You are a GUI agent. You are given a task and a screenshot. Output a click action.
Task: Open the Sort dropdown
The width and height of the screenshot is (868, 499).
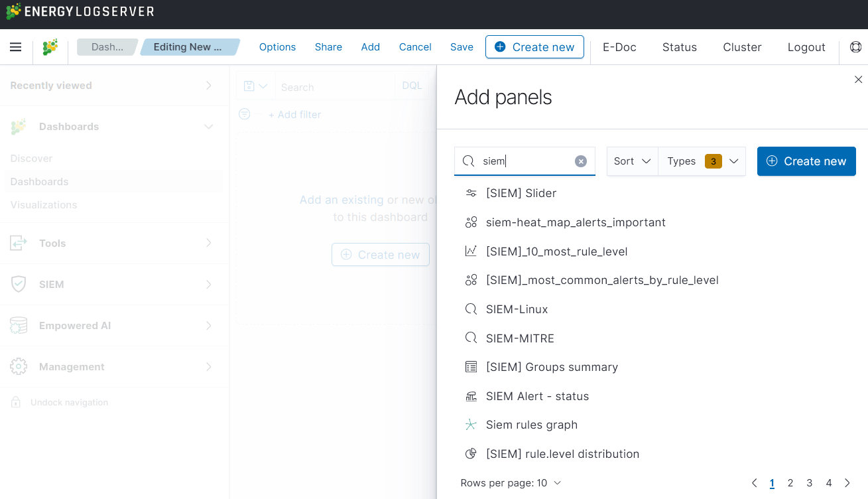pyautogui.click(x=633, y=161)
